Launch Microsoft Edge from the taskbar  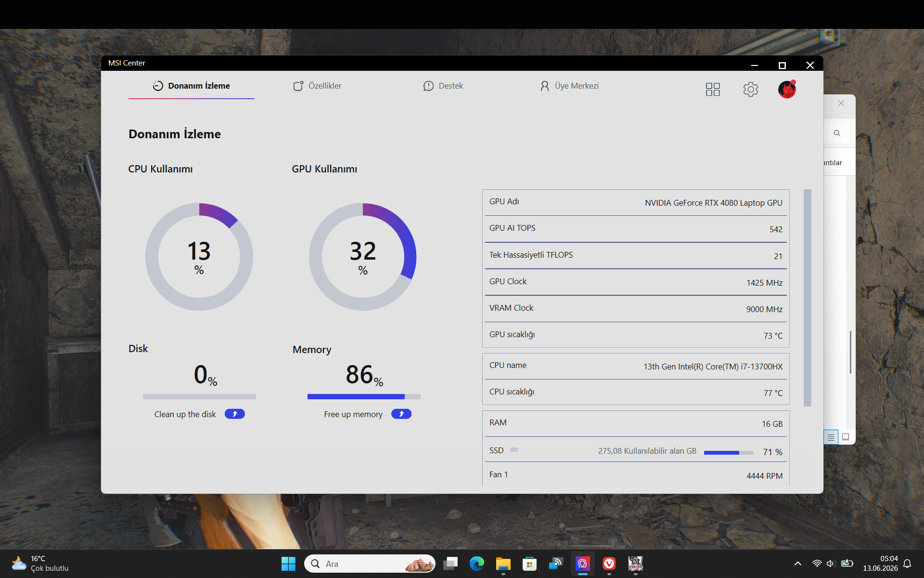pyautogui.click(x=477, y=564)
